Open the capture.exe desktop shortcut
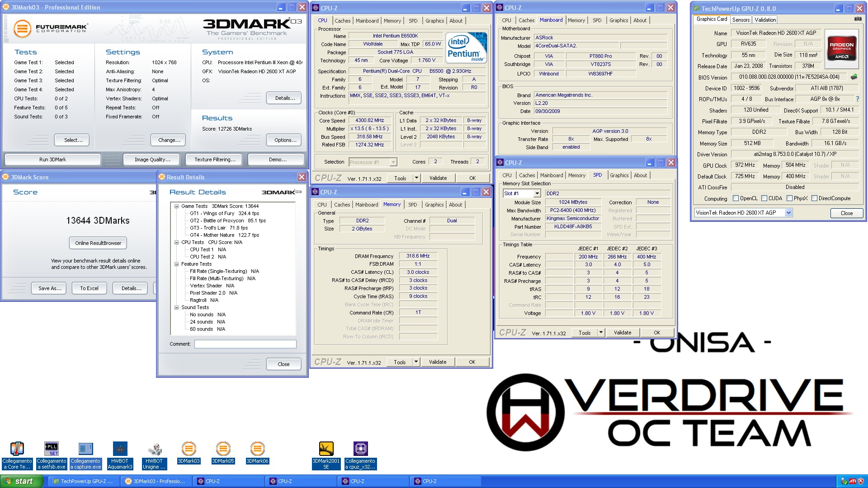The height and width of the screenshot is (488, 868). [x=86, y=455]
